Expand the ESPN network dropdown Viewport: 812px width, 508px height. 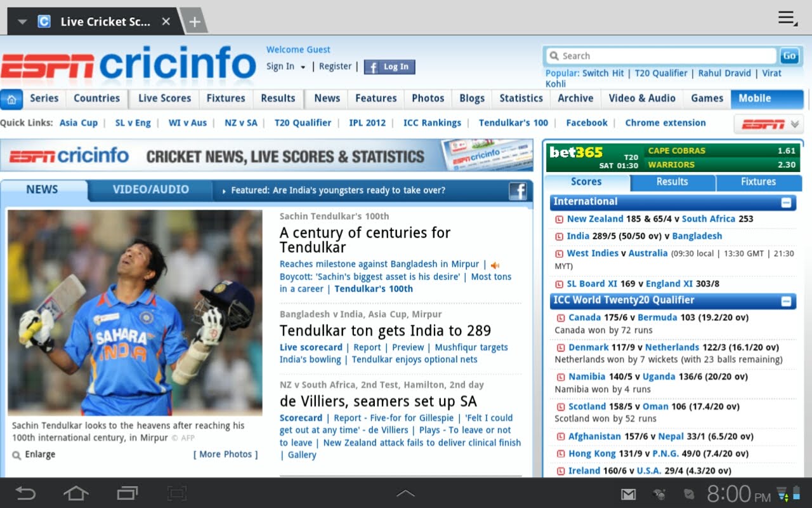pyautogui.click(x=769, y=124)
